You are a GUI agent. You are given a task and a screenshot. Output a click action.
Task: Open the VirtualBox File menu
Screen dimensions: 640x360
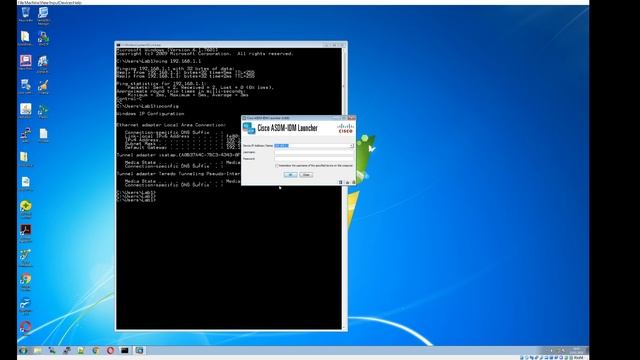(20, 2)
